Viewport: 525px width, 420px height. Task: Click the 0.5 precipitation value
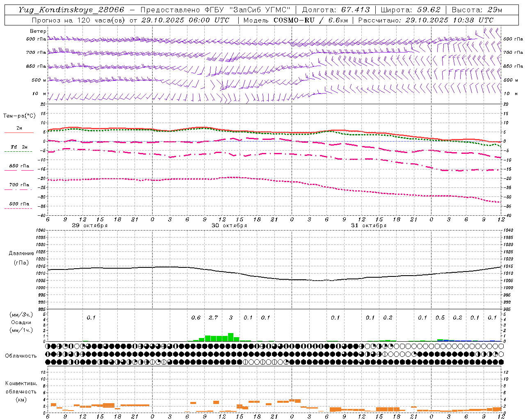440,318
